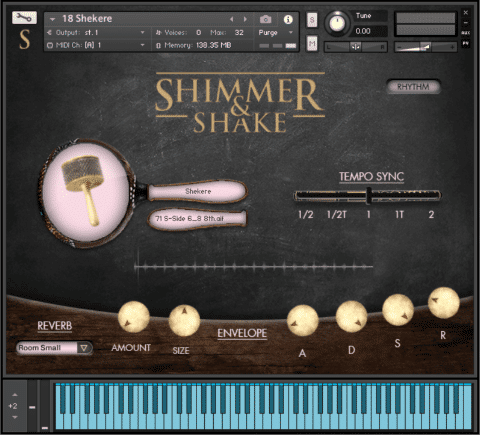The height and width of the screenshot is (435, 480).
Task: Go to next instrument arrow
Action: (245, 19)
